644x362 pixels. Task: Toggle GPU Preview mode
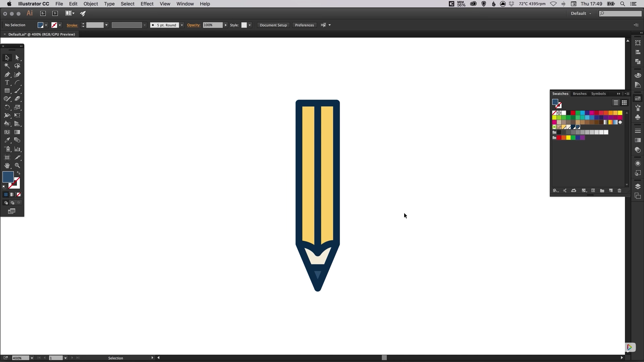(83, 13)
